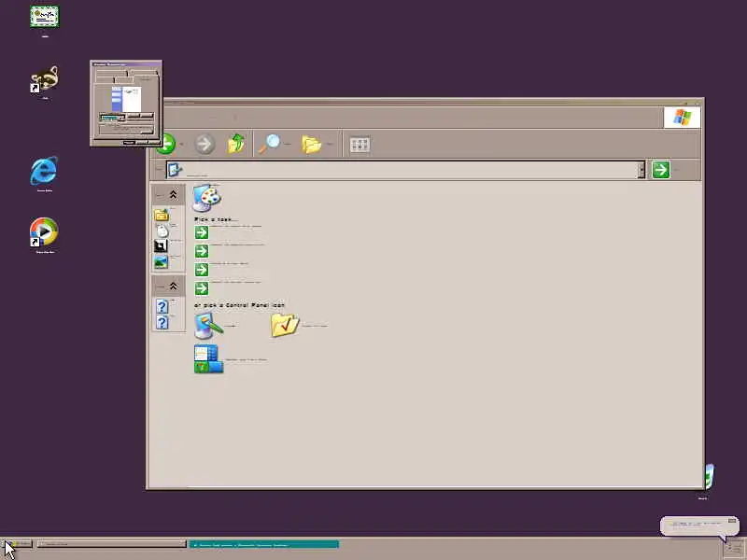Expand the address bar dropdown arrow
The width and height of the screenshot is (747, 560).
point(641,170)
